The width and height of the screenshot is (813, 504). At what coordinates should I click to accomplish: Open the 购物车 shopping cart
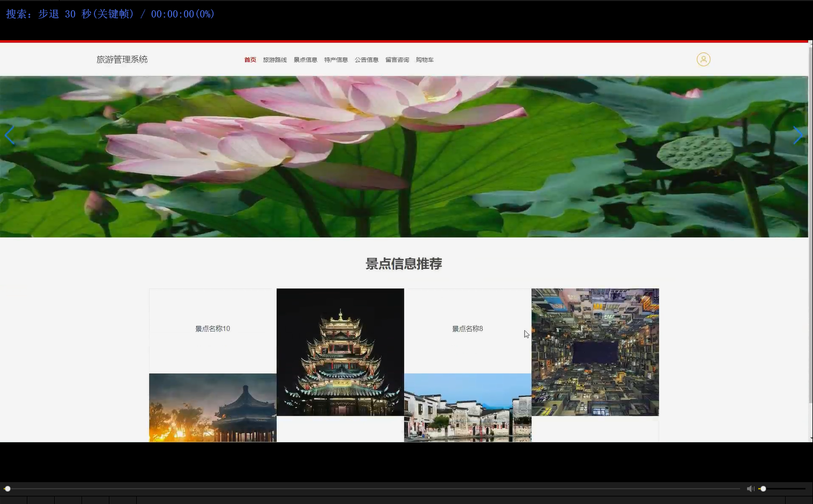pos(425,60)
